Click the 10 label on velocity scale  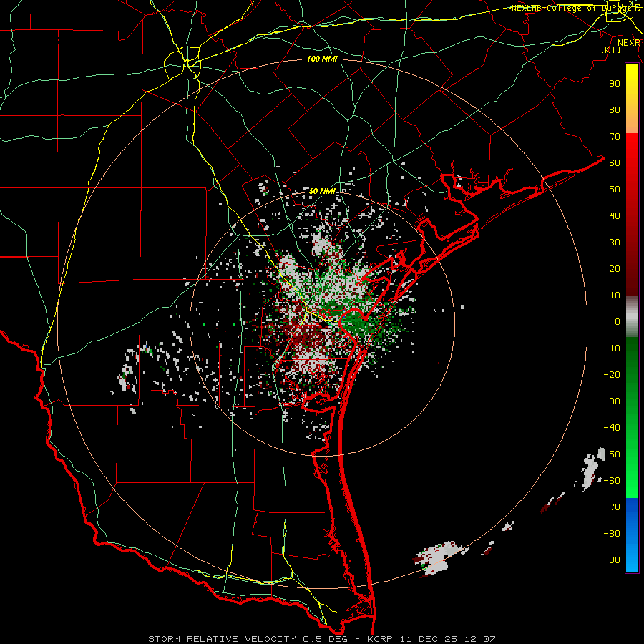[615, 296]
